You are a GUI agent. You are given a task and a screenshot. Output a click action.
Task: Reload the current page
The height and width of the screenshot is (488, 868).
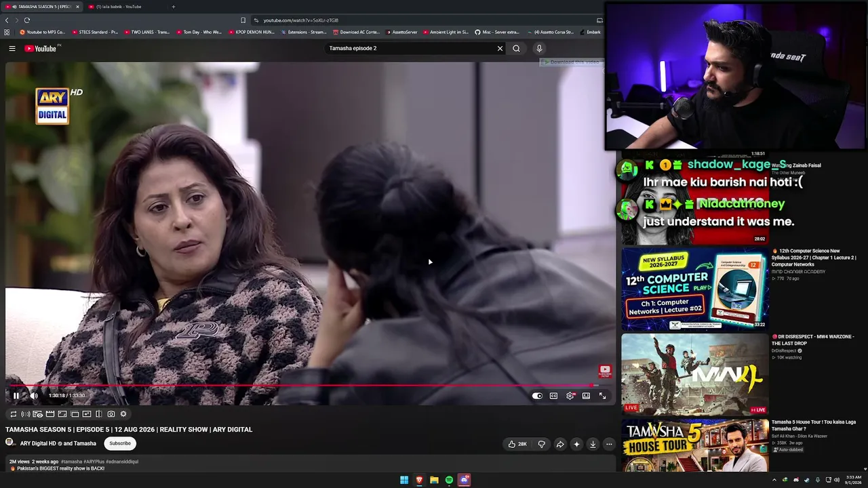click(27, 20)
